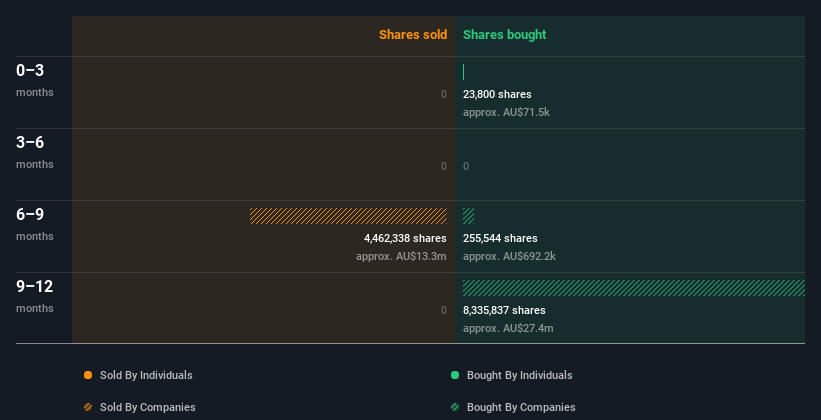Viewport: 821px width, 420px height.
Task: Click the long green striped bar for 9–12 months
Action: pyautogui.click(x=634, y=288)
